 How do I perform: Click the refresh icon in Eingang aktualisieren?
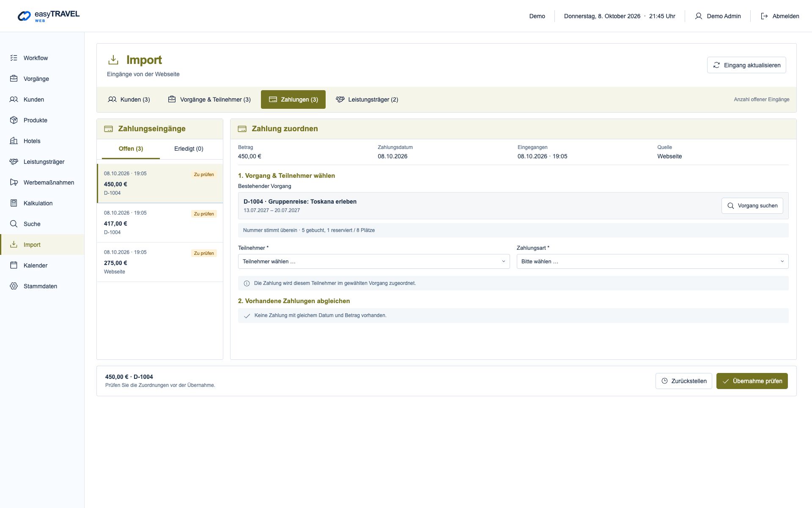tap(716, 65)
